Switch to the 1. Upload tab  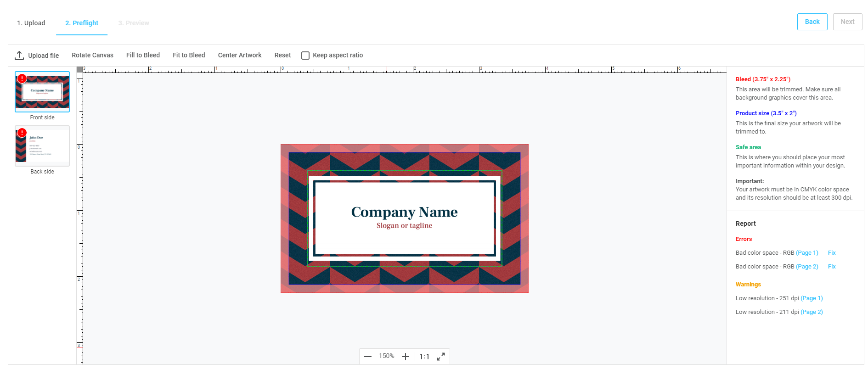(31, 23)
